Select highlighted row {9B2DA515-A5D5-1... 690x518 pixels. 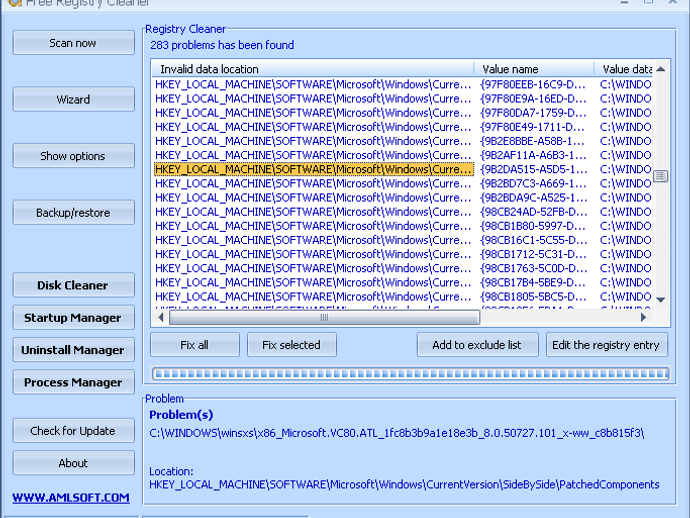click(403, 169)
